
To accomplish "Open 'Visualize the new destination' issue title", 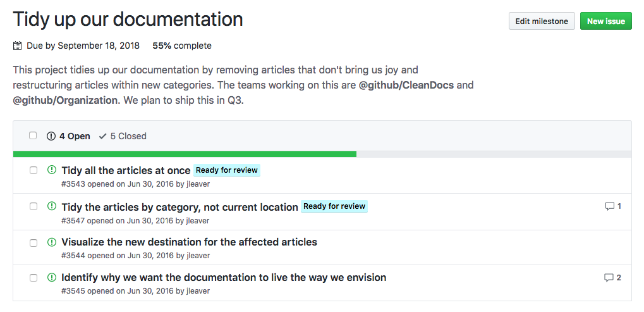I will coord(189,242).
